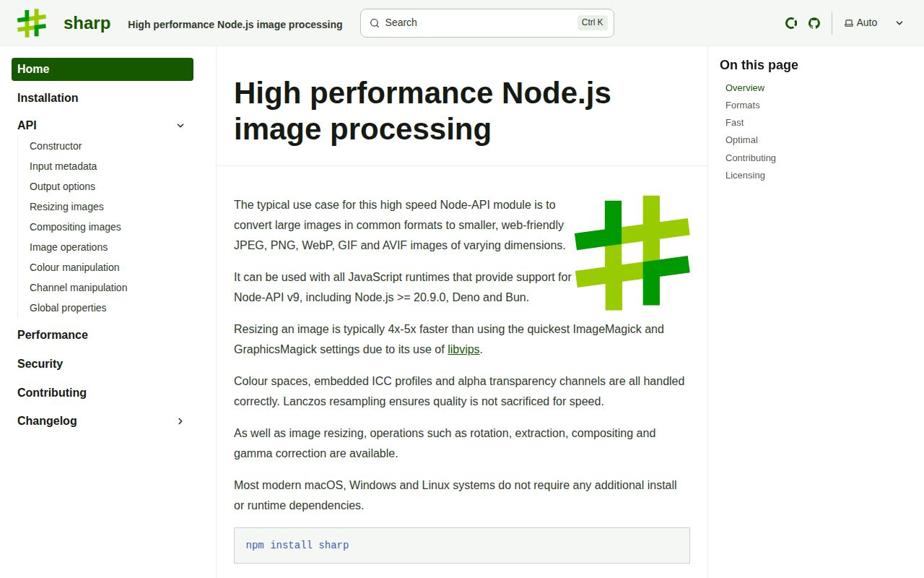
Task: Open the Open Collective link icon
Action: pos(791,23)
